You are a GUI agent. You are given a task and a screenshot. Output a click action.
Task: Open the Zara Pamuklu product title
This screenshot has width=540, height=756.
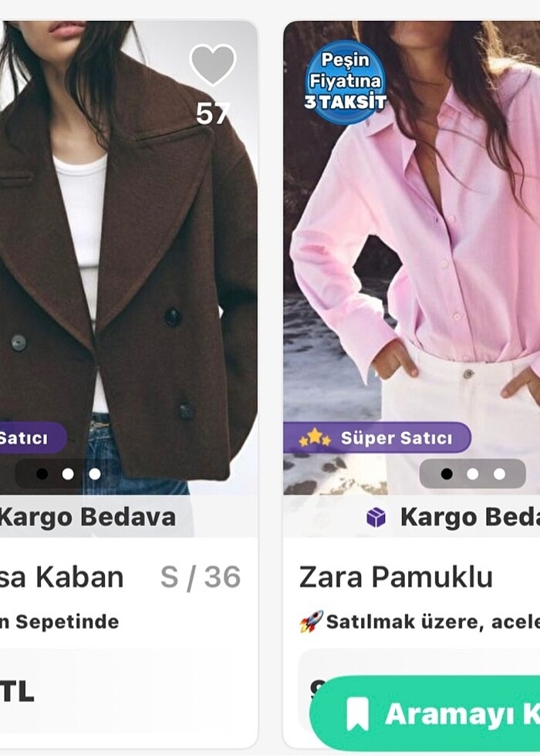pyautogui.click(x=396, y=577)
